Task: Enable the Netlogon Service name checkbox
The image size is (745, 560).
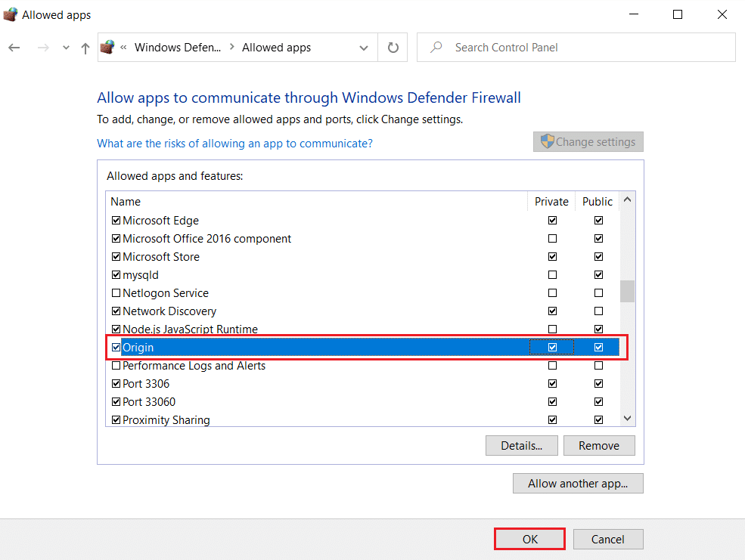Action: 116,292
